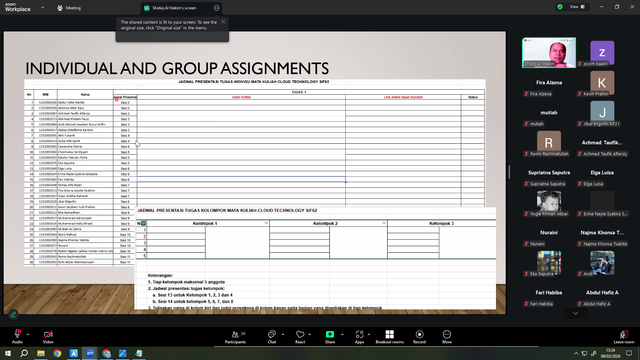Viewport: 640px width, 360px height.
Task: Open the View layout menu
Action: pos(577,7)
